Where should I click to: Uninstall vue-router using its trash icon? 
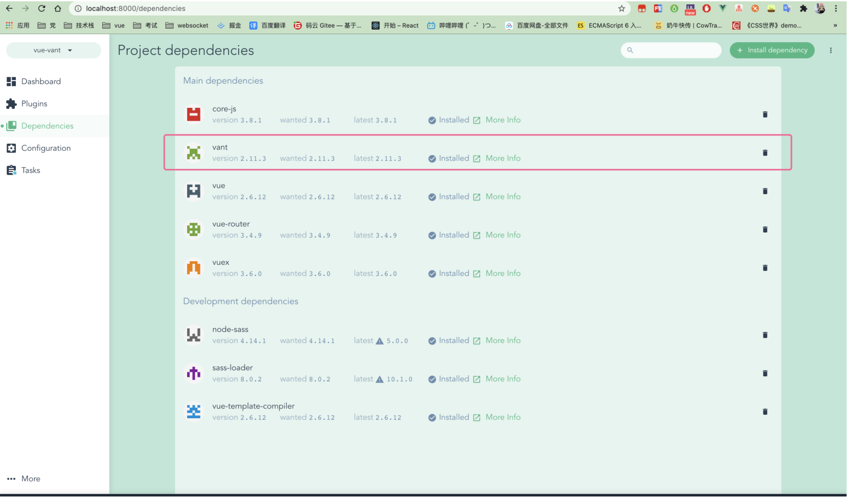pos(765,229)
